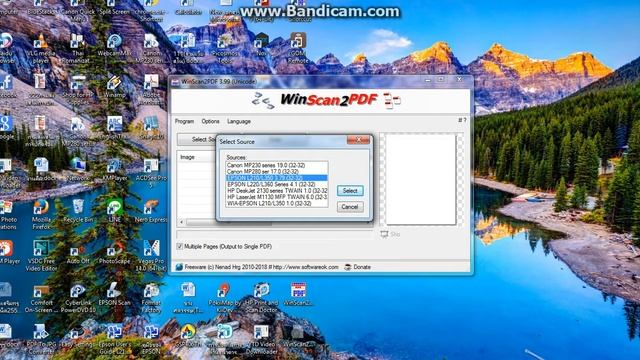Select 'WIA-EPSON L210/L350 1.0 (32-32)' row
The height and width of the screenshot is (360, 640).
pyautogui.click(x=277, y=203)
